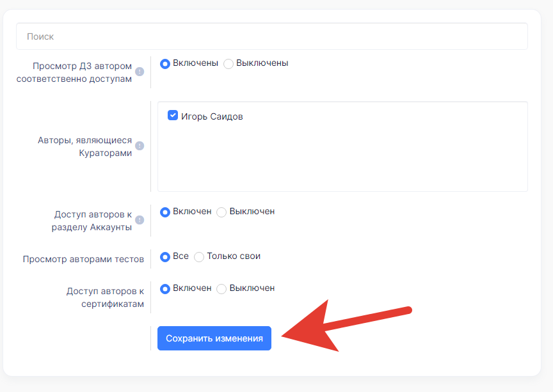Open info hint for Просмотр ДЗ автором
The height and width of the screenshot is (392, 553).
(x=140, y=72)
